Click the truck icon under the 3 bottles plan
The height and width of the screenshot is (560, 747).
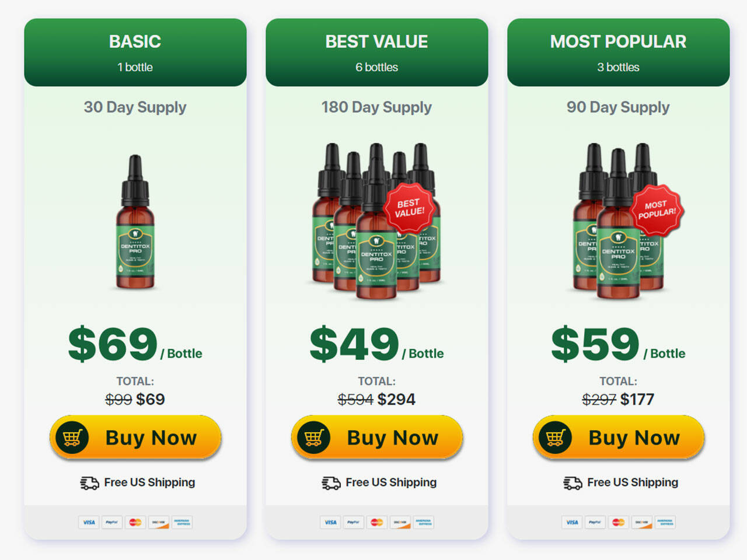click(x=573, y=483)
